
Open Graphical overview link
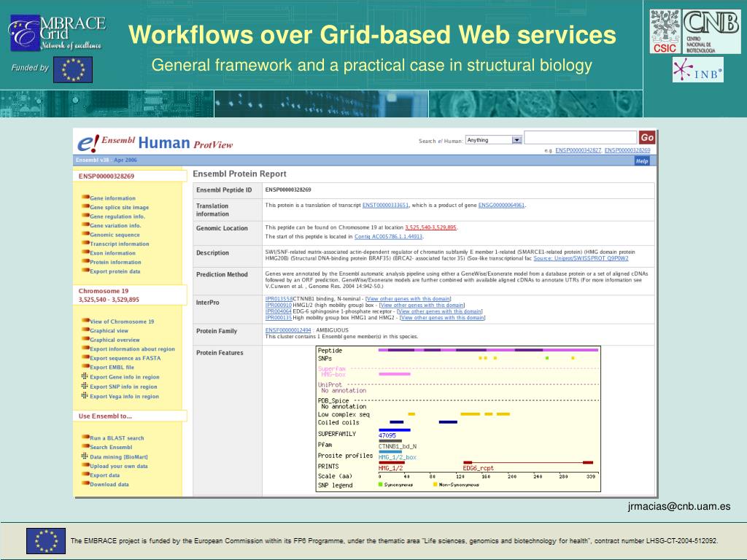click(x=115, y=340)
